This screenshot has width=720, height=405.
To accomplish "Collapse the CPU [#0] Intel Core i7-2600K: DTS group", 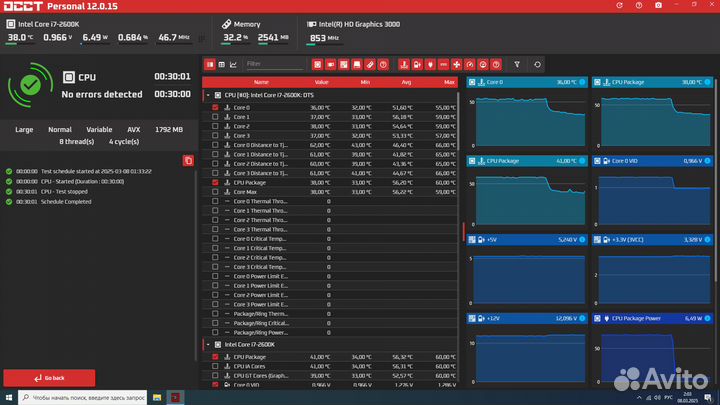I will [x=207, y=95].
